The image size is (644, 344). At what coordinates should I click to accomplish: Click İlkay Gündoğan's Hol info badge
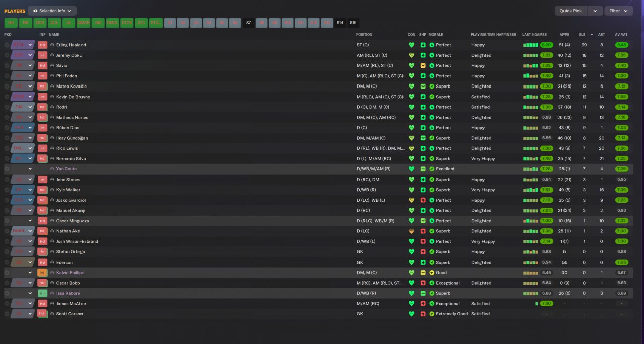click(42, 138)
